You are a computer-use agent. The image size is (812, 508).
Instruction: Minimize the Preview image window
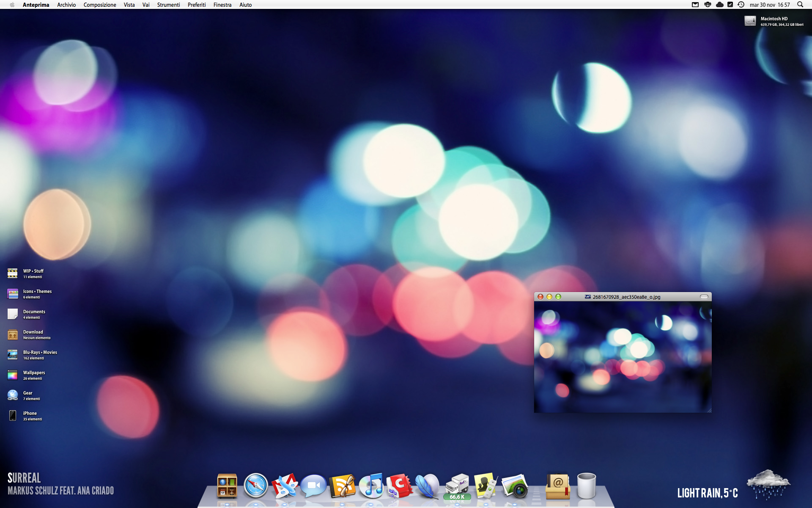pos(549,297)
